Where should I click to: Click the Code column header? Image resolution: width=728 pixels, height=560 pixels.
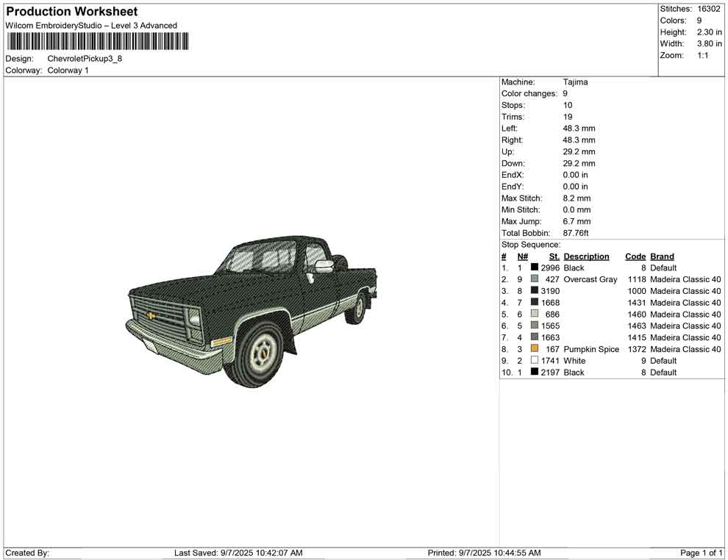635,256
